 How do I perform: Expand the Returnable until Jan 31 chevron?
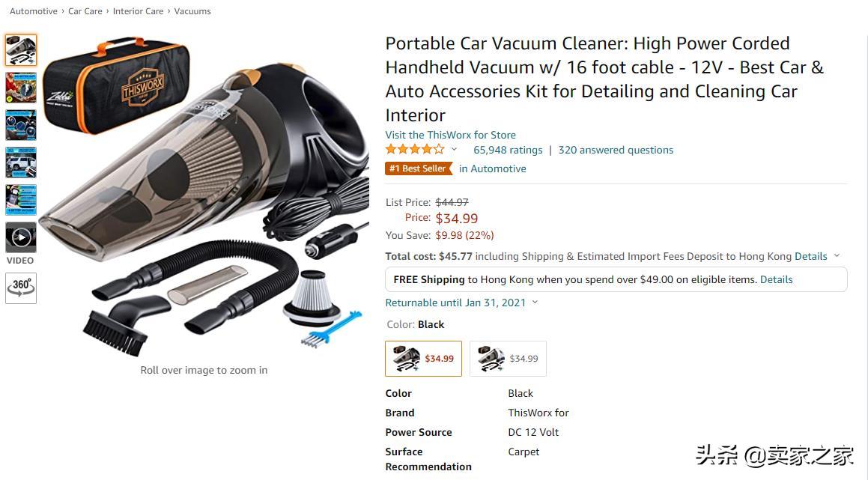(535, 303)
